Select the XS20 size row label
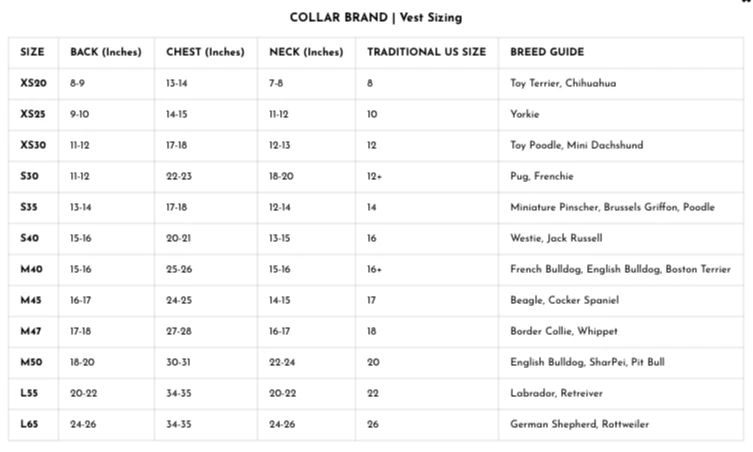 tap(33, 83)
